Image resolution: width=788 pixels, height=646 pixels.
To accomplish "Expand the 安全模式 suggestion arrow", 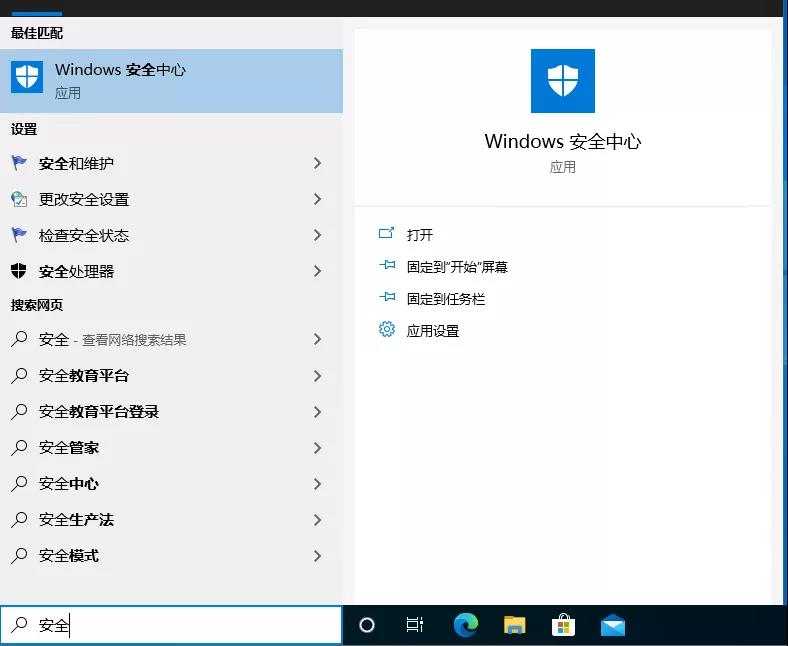I will click(317, 556).
